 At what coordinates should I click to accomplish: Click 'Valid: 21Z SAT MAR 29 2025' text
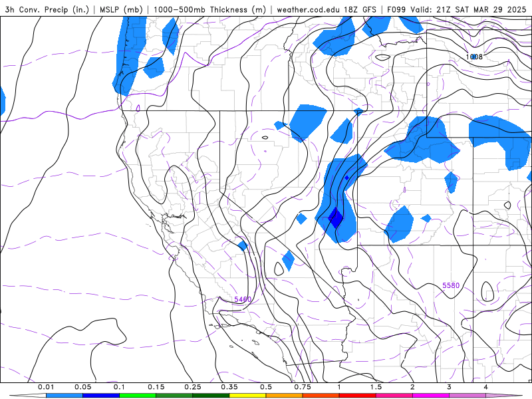468,9
